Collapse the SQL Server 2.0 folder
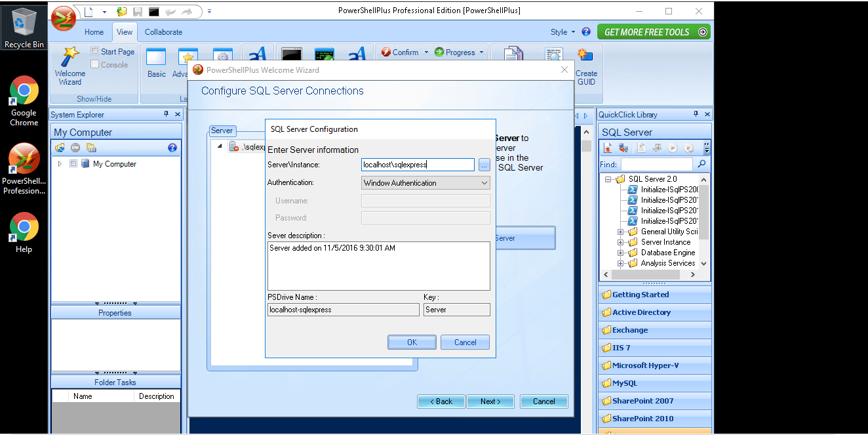 click(608, 179)
